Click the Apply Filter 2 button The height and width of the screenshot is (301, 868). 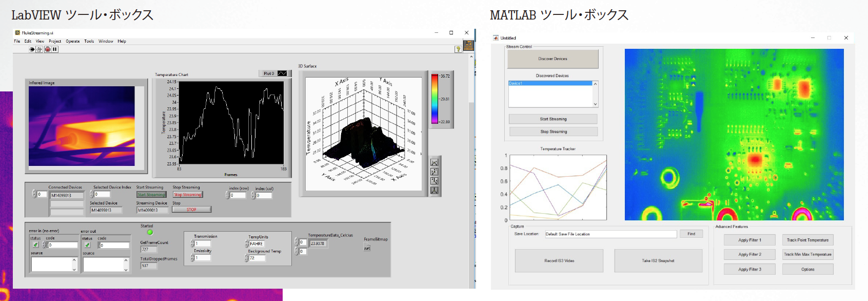(749, 254)
